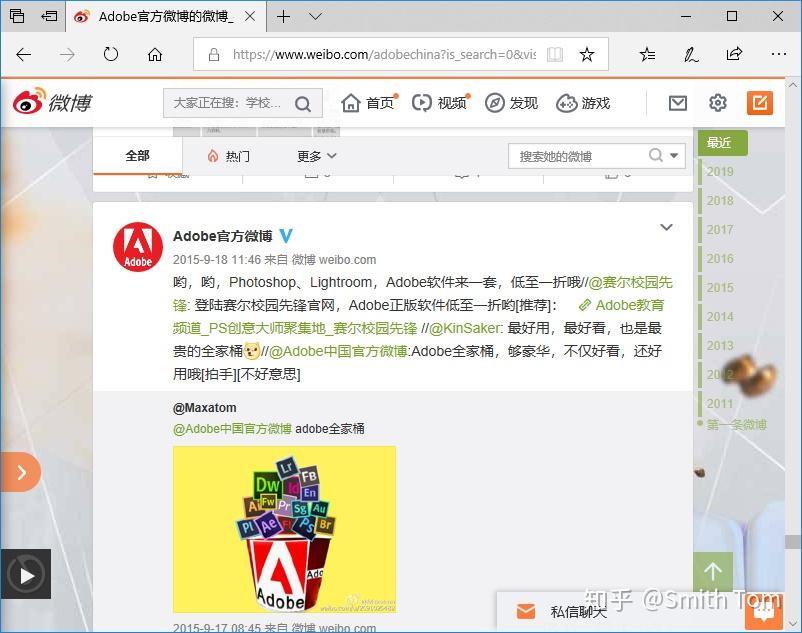Click the share page icon
Image resolution: width=802 pixels, height=633 pixels.
click(x=734, y=54)
